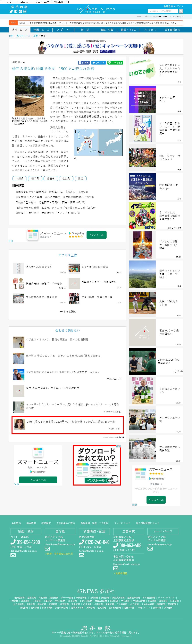Open ジブリの大博覧会 sidebar card

pyautogui.click(x=156, y=245)
